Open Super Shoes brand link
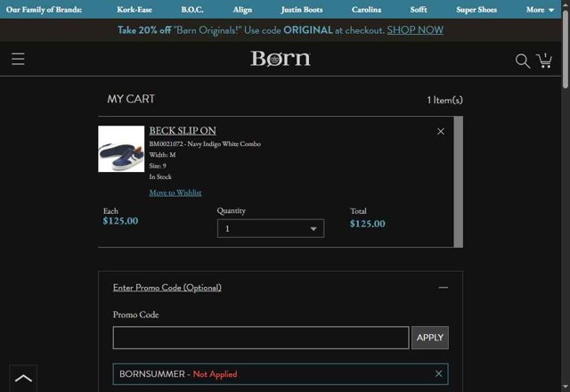Viewport: 570px width, 392px height. click(476, 10)
